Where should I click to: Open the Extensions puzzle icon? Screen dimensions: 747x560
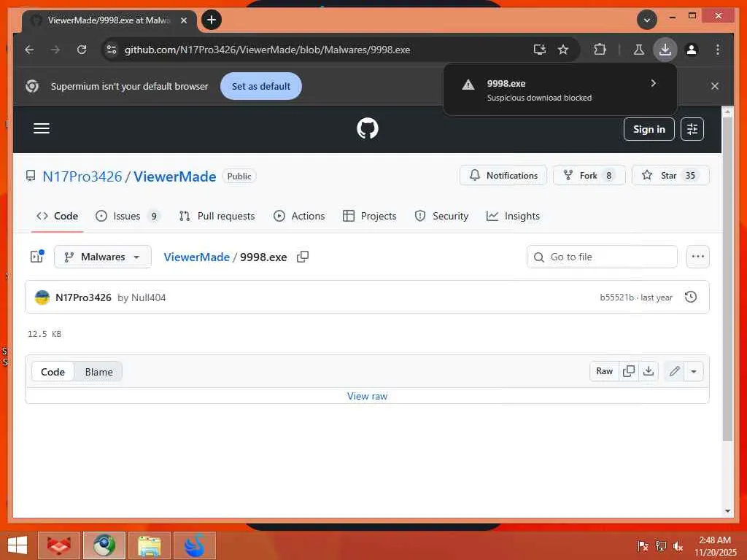[600, 50]
